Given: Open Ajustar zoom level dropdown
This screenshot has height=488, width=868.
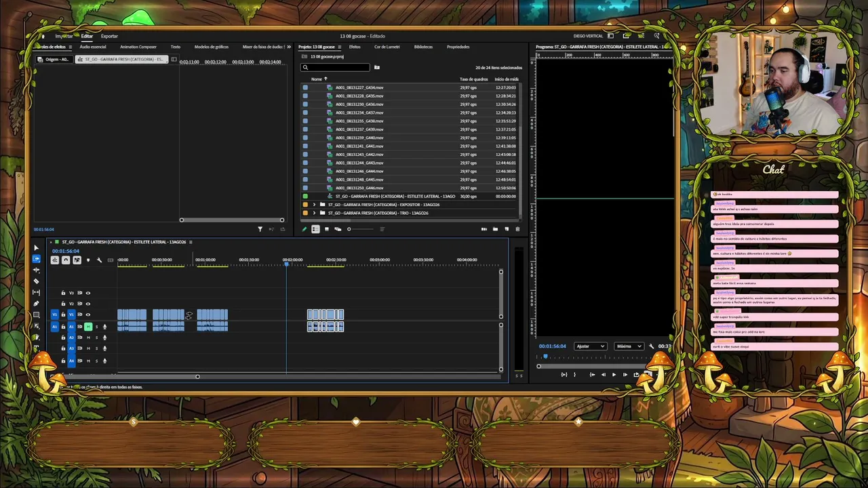Looking at the screenshot, I should click(x=591, y=346).
